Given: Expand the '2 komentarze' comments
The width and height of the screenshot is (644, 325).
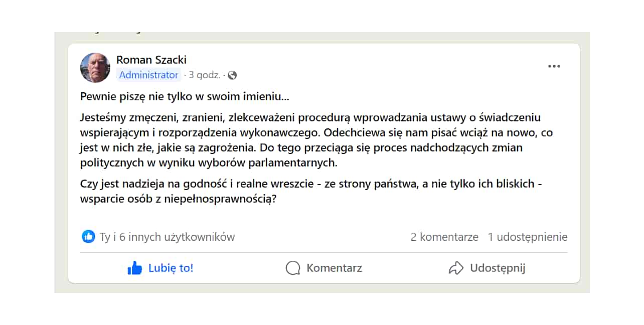Looking at the screenshot, I should 444,237.
